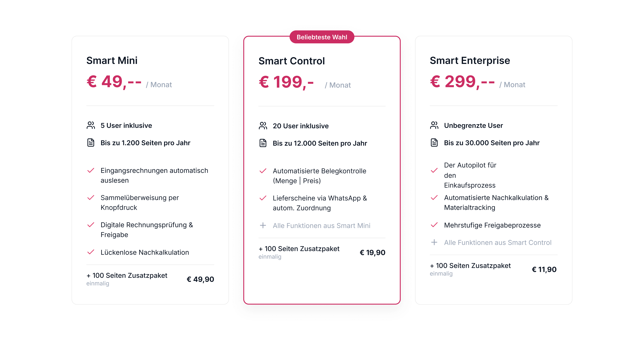
Task: Open the Smart Mini plan heading
Action: click(112, 60)
